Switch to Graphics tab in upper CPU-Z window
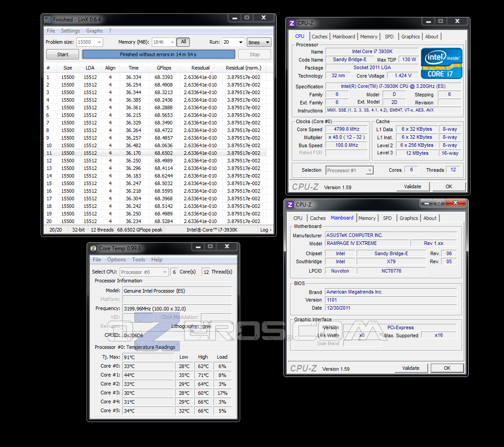 click(x=410, y=37)
